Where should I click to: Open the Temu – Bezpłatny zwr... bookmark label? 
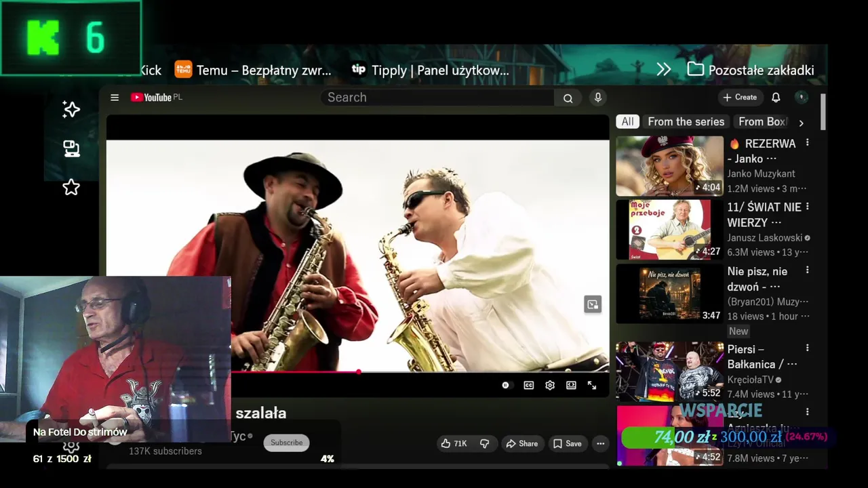tap(264, 70)
